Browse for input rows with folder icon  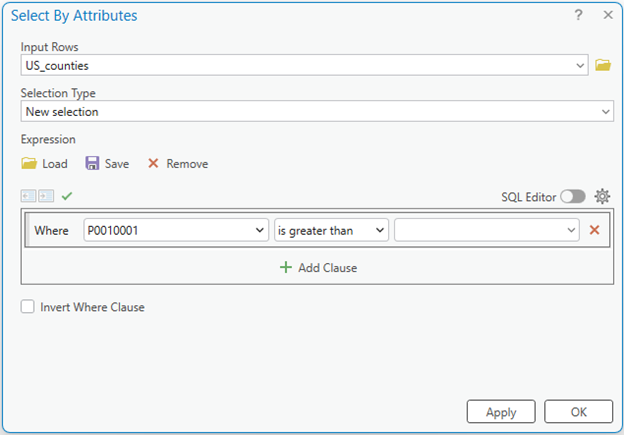[x=602, y=65]
